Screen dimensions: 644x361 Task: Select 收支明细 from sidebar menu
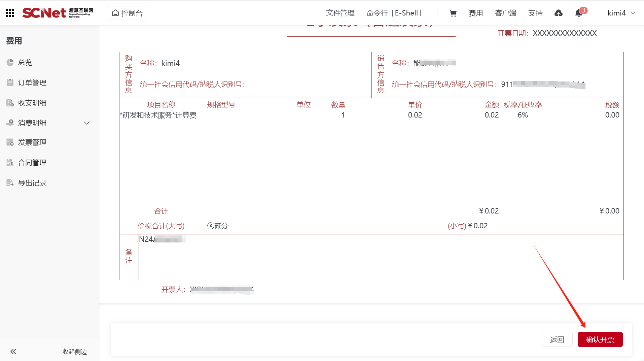click(32, 103)
